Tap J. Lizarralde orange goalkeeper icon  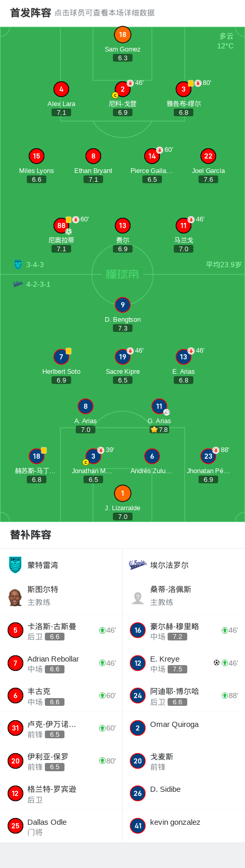(122, 493)
